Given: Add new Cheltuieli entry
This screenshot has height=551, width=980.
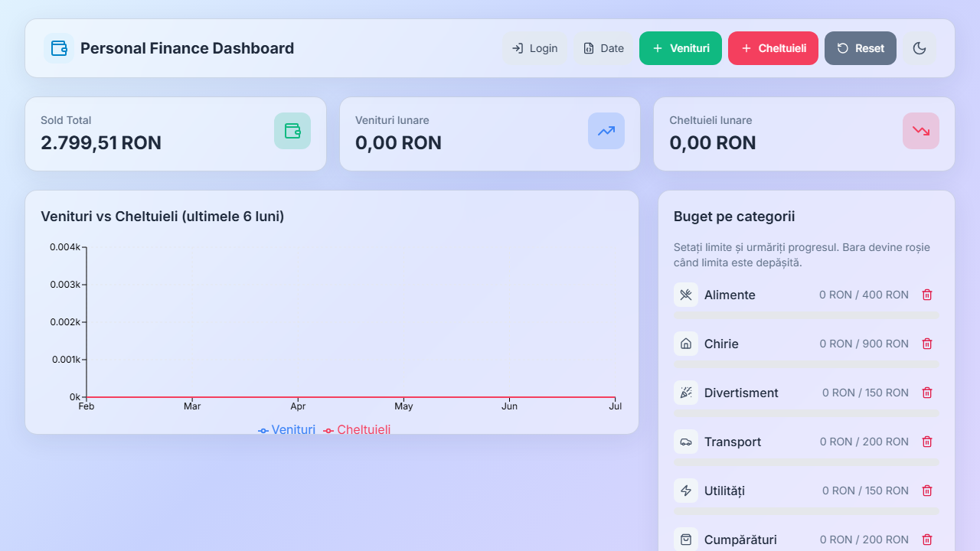Looking at the screenshot, I should (x=773, y=48).
